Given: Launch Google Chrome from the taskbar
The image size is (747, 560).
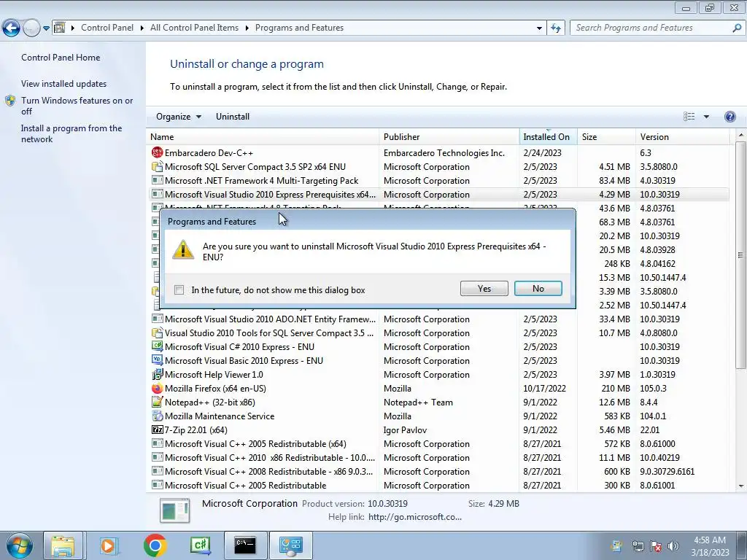Looking at the screenshot, I should click(155, 545).
